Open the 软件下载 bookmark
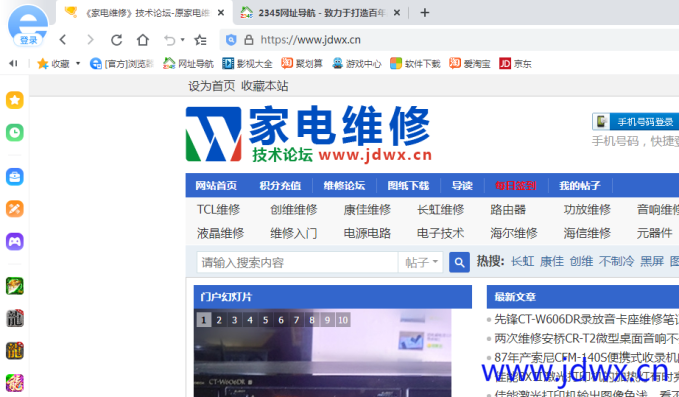Screen dimensions: 679x397 (415, 64)
